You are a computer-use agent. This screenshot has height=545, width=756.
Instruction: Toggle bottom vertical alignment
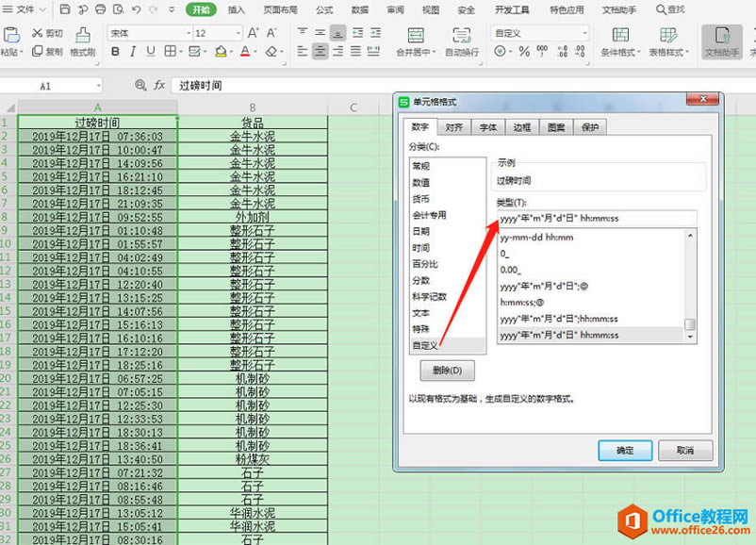pyautogui.click(x=338, y=33)
